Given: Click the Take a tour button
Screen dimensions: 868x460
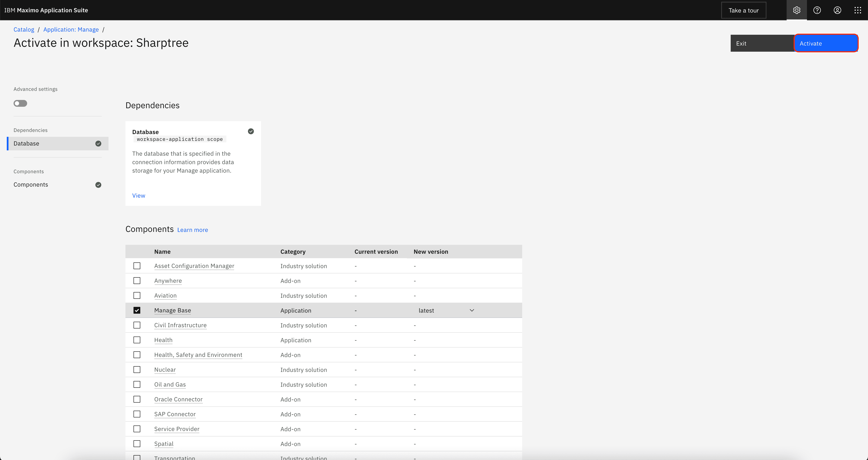Looking at the screenshot, I should pos(744,10).
